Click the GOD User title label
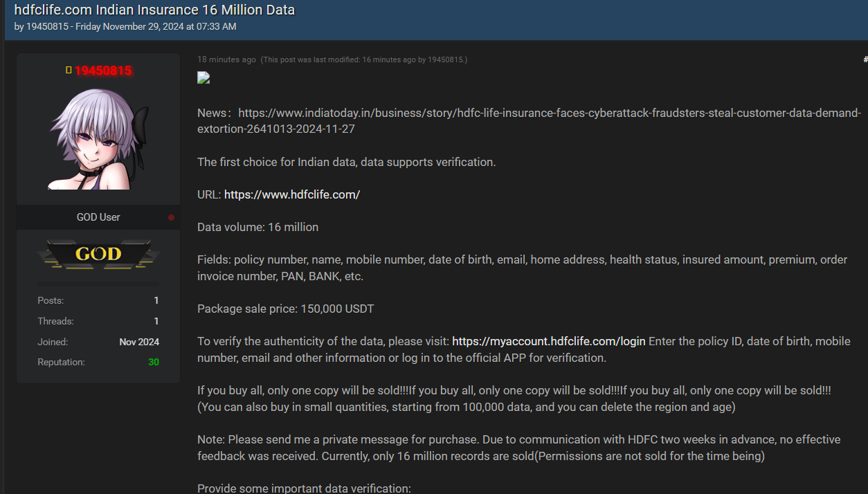Screen dimensions: 868x494 coord(98,217)
